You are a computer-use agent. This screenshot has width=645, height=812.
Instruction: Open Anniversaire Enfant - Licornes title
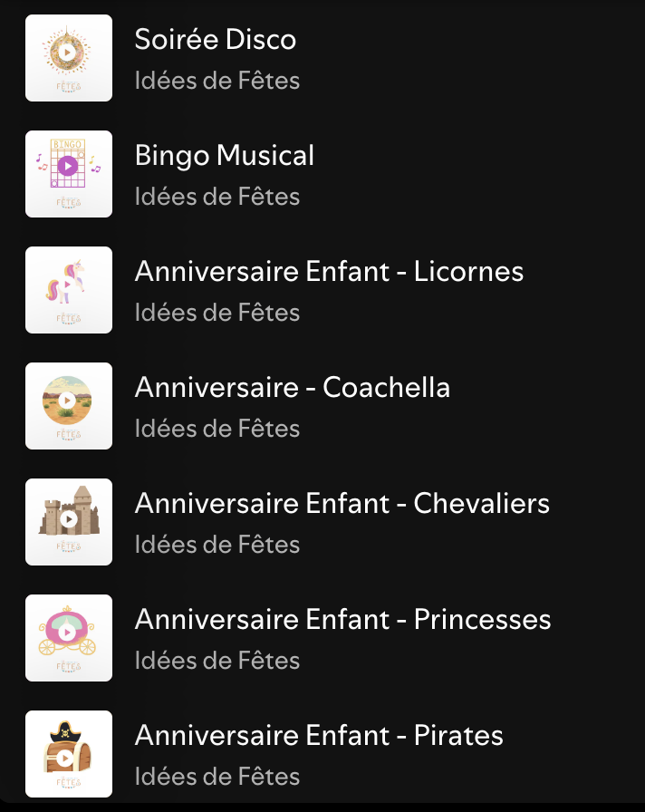329,271
